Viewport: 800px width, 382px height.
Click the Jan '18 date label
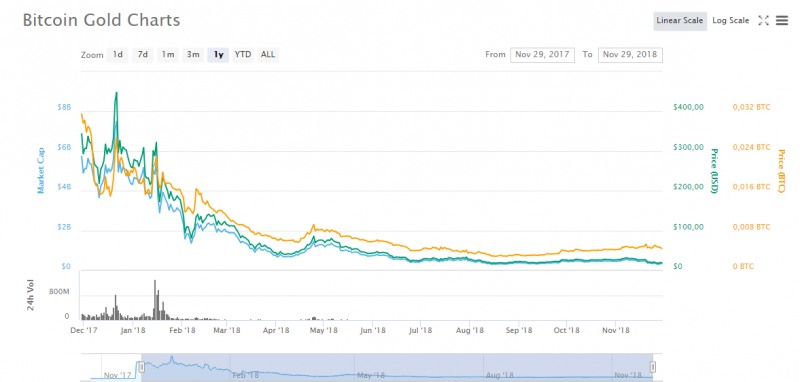pos(133,330)
